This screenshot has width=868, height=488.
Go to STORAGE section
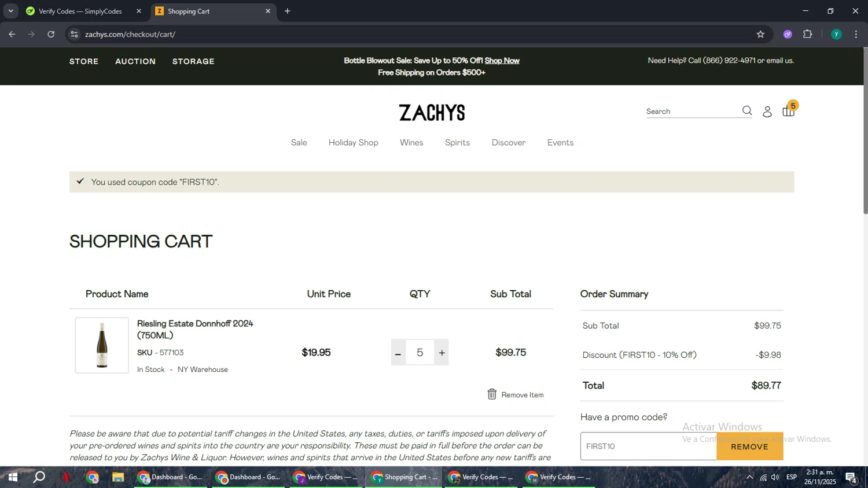tap(193, 61)
